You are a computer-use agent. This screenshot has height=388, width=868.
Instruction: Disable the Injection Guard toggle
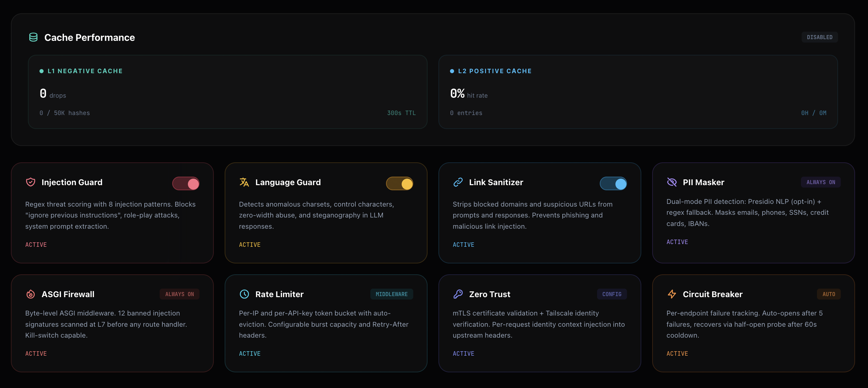click(186, 183)
